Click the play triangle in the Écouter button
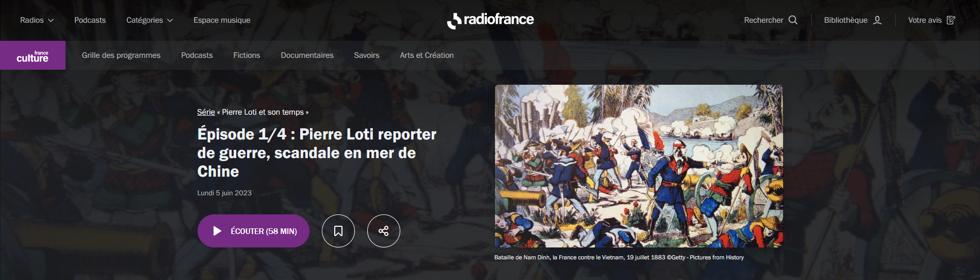Viewport: 980px width, 280px height. coord(217,231)
